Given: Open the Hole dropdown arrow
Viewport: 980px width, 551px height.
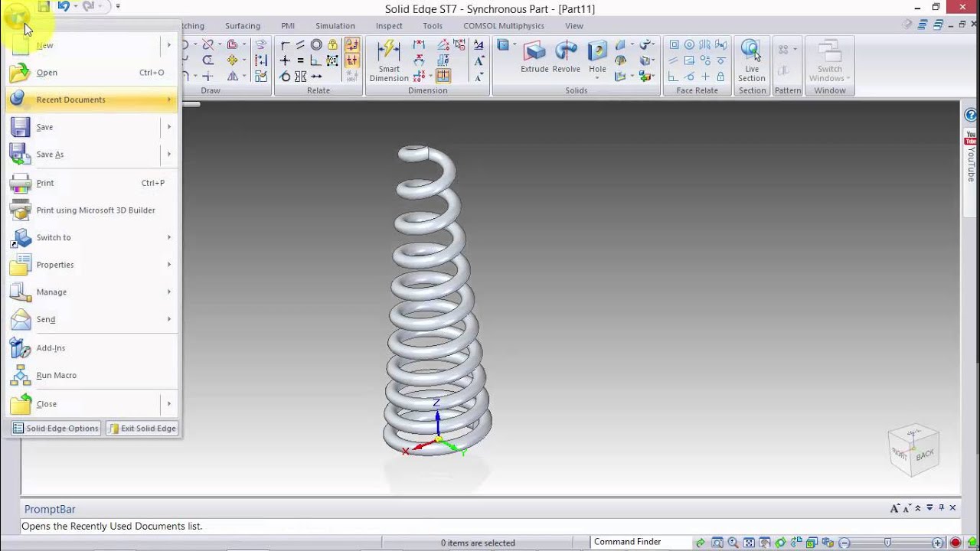Looking at the screenshot, I should pyautogui.click(x=597, y=78).
